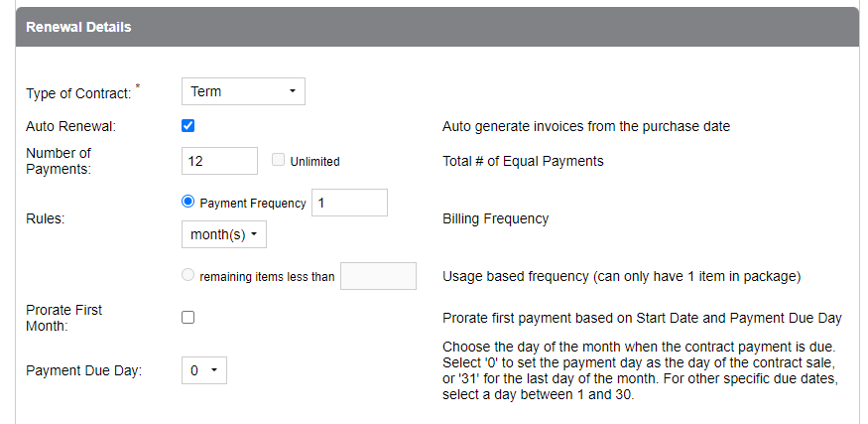Select the Payment Frequency radio button
This screenshot has height=424, width=868.
[x=188, y=203]
